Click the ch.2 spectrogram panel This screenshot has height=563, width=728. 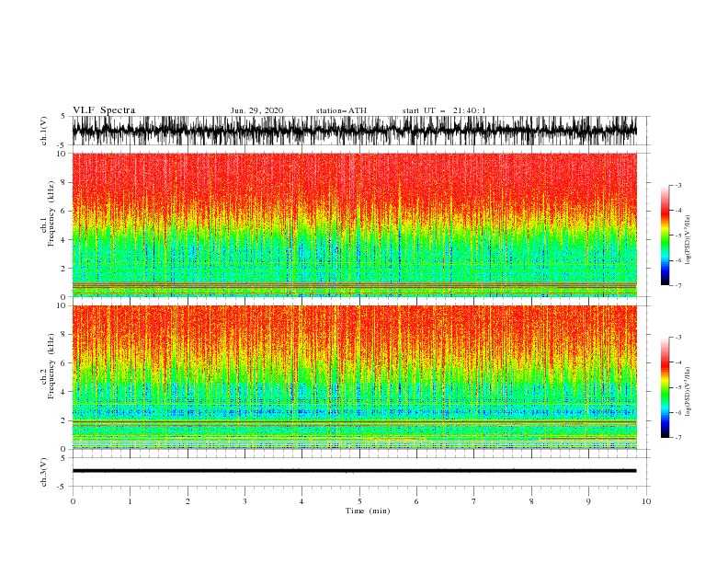355,377
